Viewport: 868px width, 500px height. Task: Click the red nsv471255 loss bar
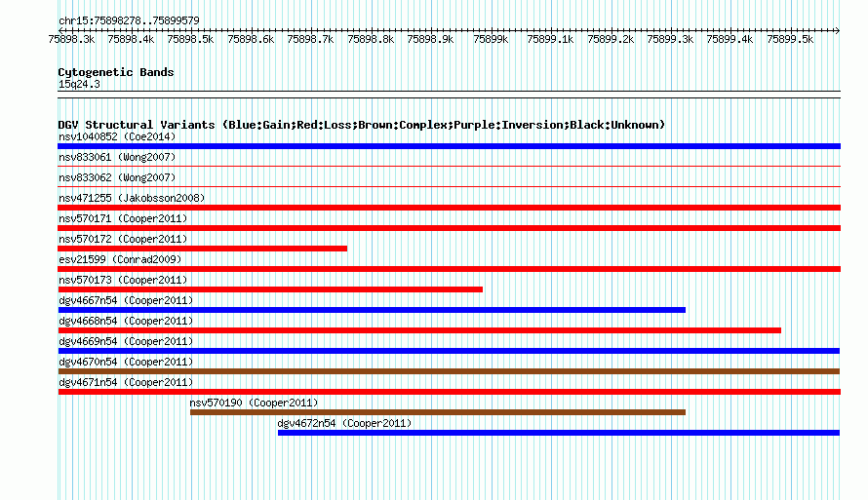click(x=449, y=208)
